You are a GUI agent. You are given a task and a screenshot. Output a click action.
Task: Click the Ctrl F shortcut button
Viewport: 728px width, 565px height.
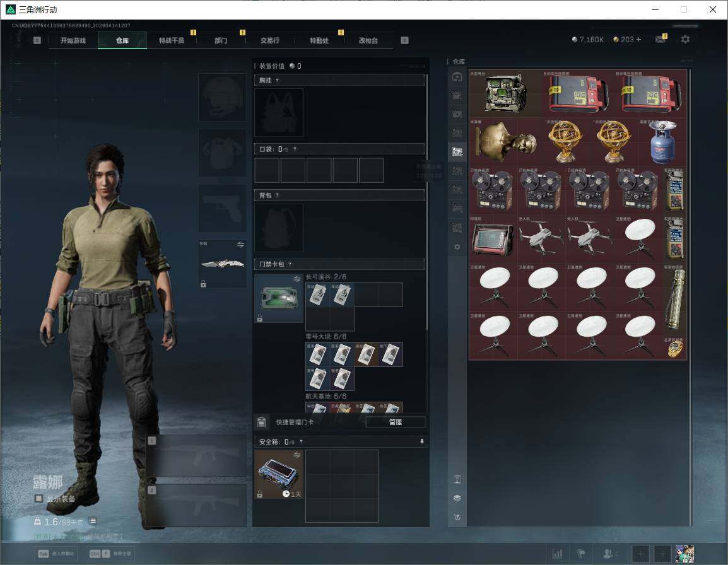coord(110,554)
